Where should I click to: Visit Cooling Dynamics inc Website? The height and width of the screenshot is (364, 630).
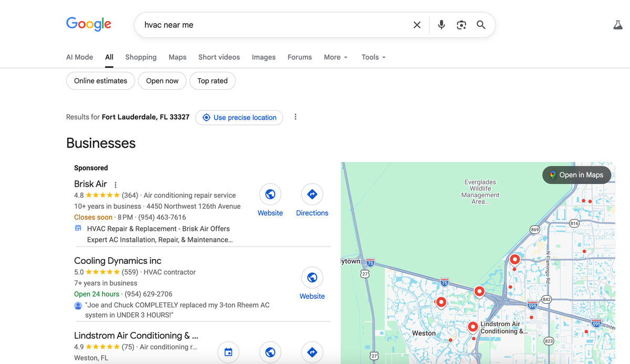[x=312, y=277]
